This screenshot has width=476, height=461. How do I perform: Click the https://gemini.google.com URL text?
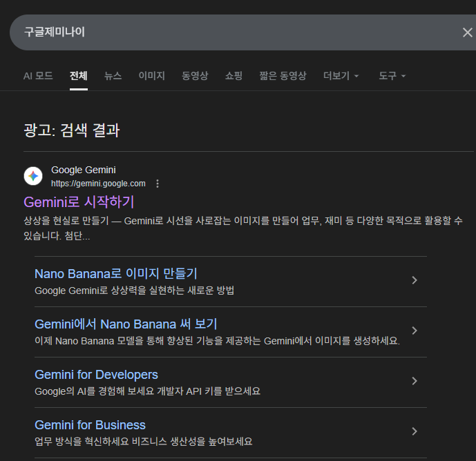98,184
